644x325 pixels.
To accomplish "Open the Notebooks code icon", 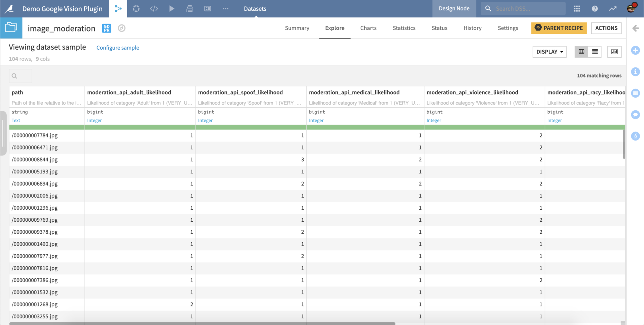I will coord(154,8).
